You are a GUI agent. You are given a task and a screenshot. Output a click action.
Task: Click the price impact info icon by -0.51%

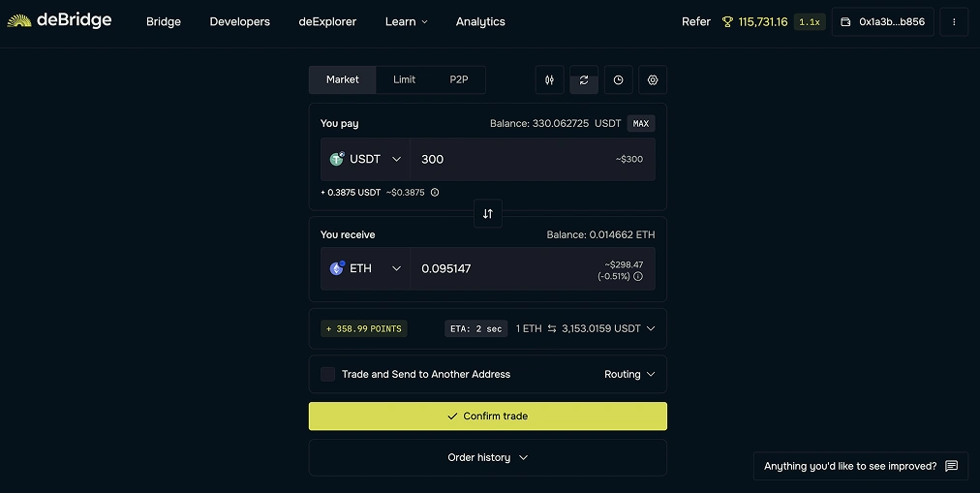tap(638, 276)
